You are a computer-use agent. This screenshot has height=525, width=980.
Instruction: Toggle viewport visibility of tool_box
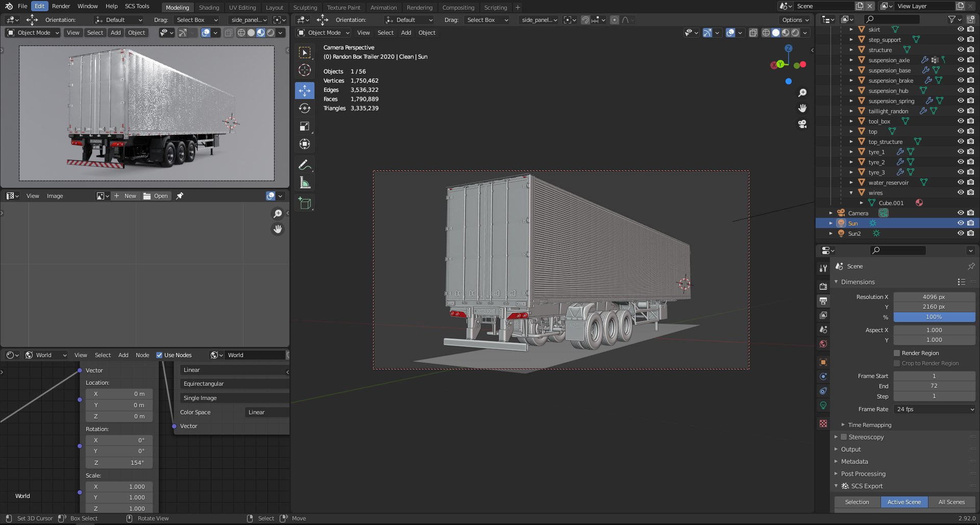[x=961, y=121]
